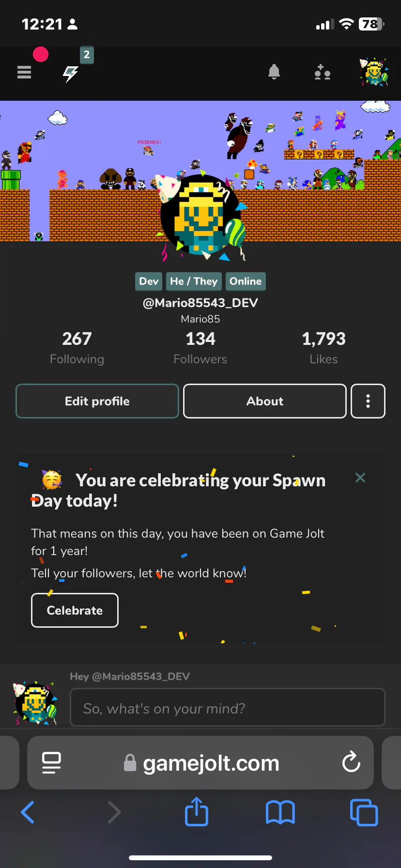The height and width of the screenshot is (868, 401).
Task: Open the Safari share sheet
Action: [197, 811]
